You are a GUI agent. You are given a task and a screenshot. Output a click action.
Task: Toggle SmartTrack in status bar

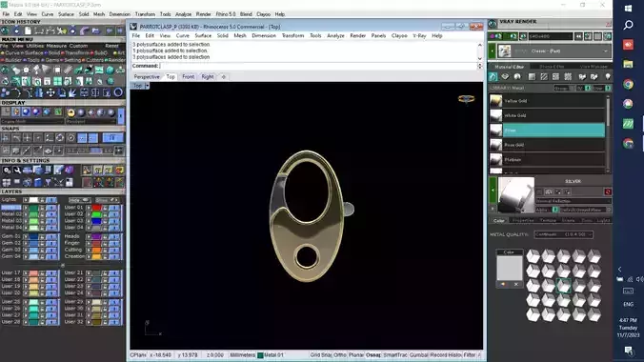click(x=394, y=355)
